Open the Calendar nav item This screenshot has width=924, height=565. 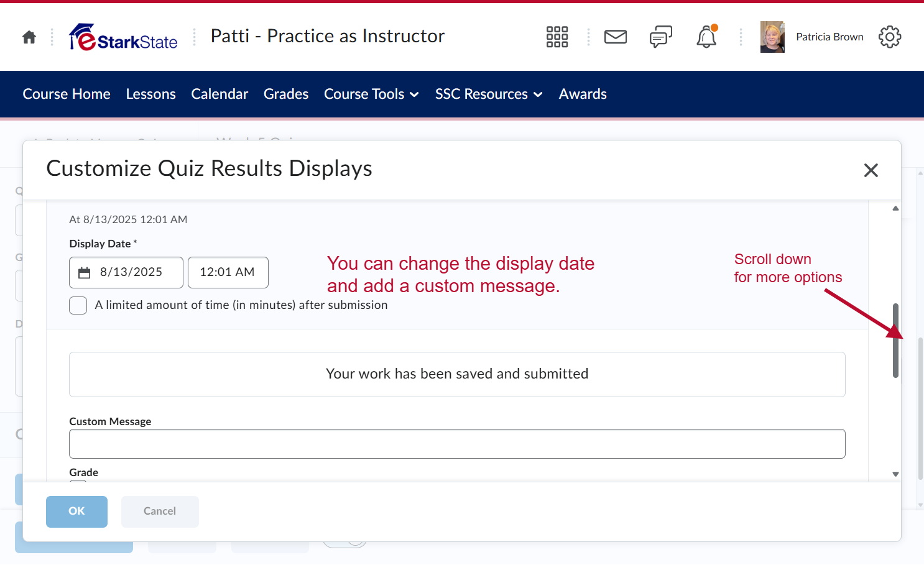(x=219, y=94)
